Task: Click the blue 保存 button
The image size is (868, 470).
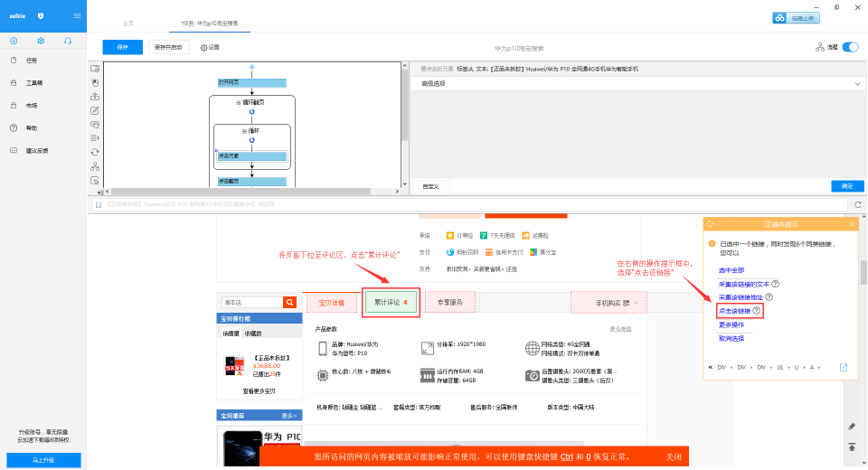Action: 122,47
